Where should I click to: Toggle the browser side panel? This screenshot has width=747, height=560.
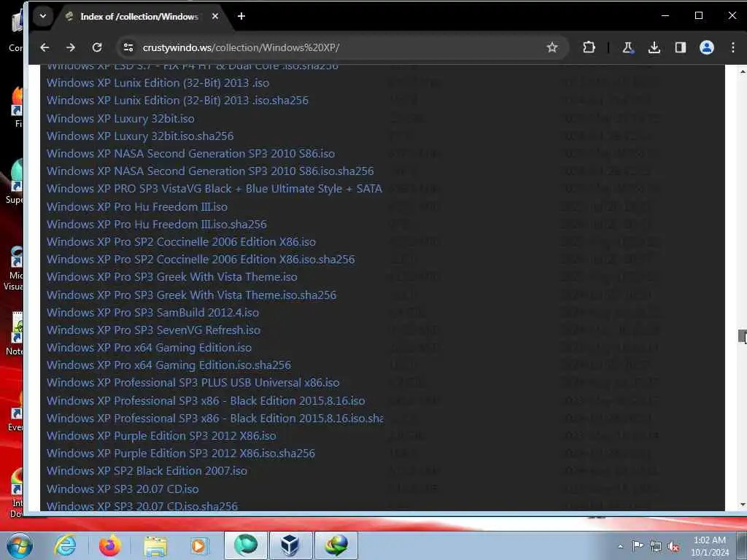pos(681,47)
